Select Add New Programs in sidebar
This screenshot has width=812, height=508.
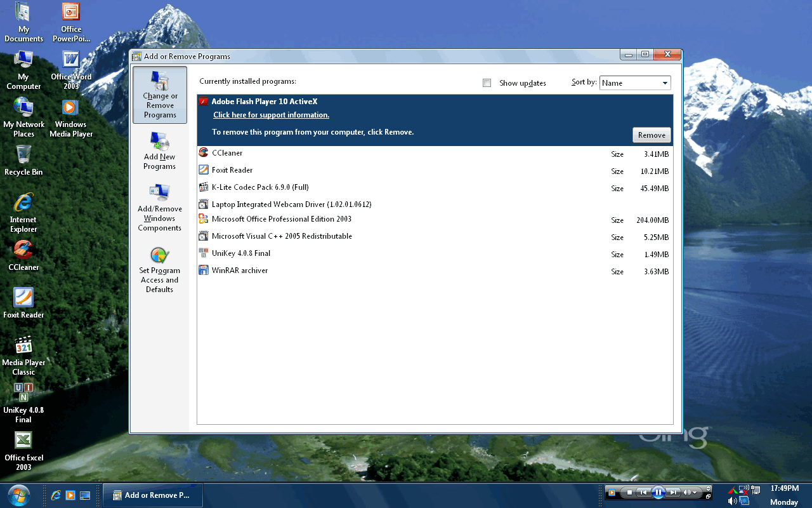(160, 151)
